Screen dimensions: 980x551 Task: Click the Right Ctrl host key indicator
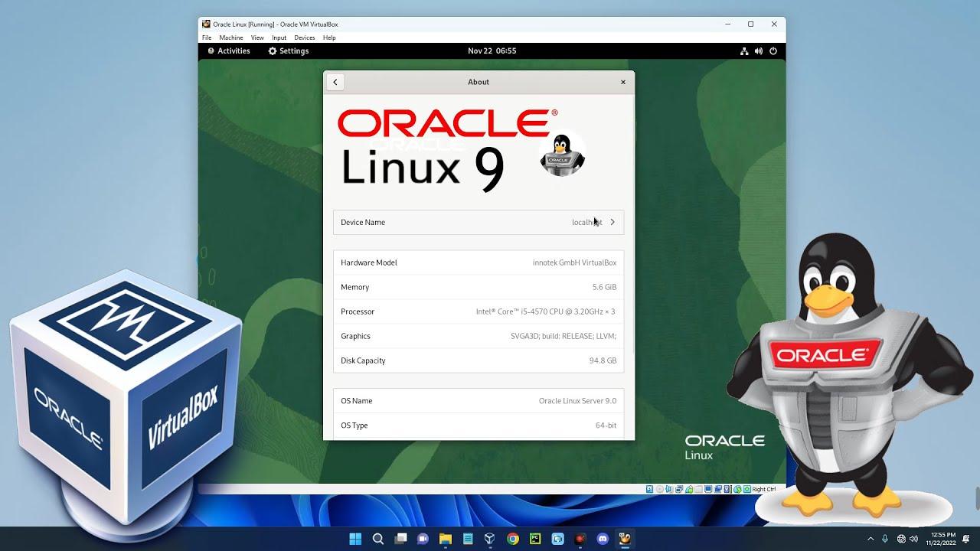pos(763,489)
